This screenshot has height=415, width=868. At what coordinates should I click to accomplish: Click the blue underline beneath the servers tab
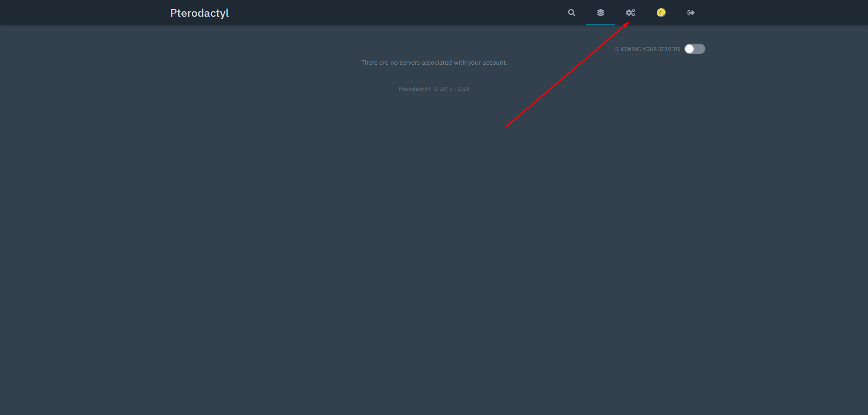click(600, 24)
